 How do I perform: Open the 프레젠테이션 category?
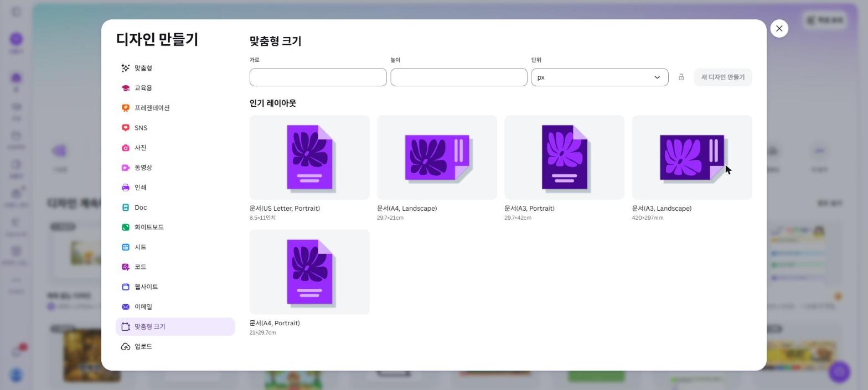coord(175,108)
